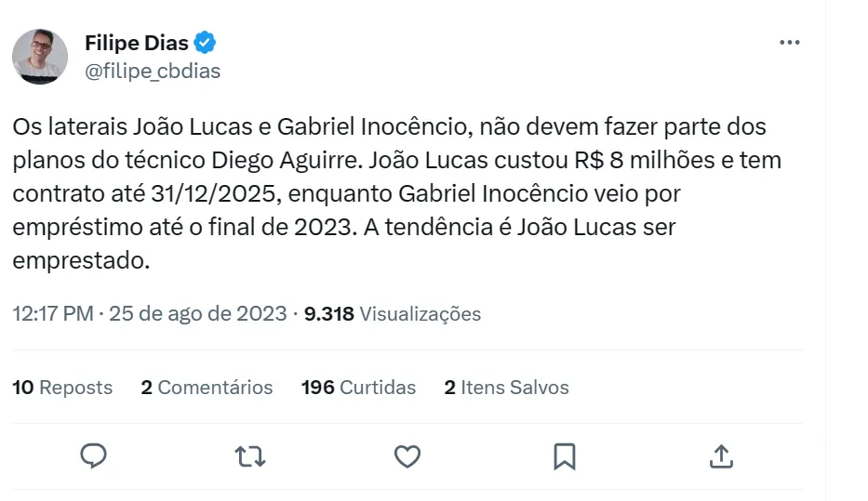Reply to Filipe Dias's tweet
Viewport: 868px width, 501px height.
click(x=93, y=456)
